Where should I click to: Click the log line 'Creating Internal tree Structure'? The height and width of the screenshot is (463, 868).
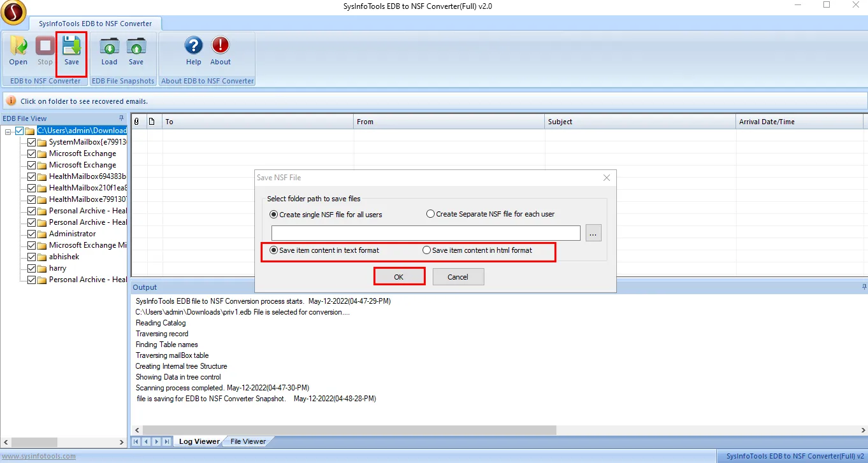click(181, 366)
